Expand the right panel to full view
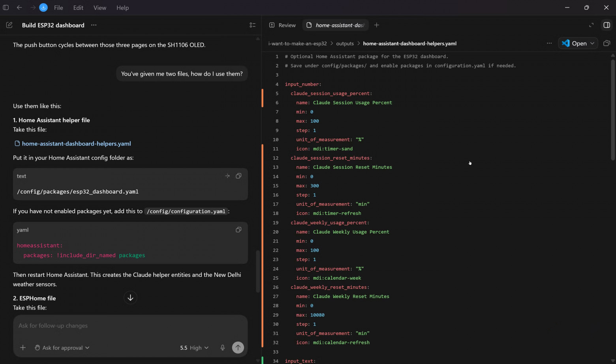This screenshot has height=364, width=616. 591,25
